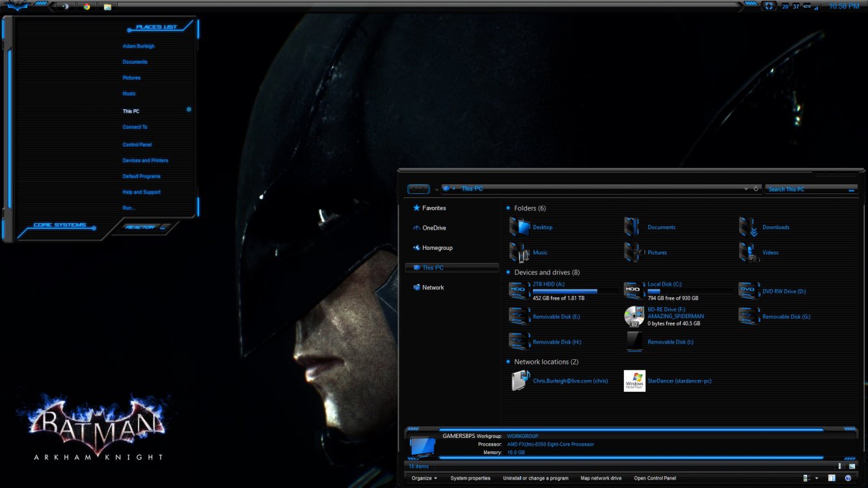Choose This PC in Places List
Screen dimensions: 868x488
click(131, 111)
